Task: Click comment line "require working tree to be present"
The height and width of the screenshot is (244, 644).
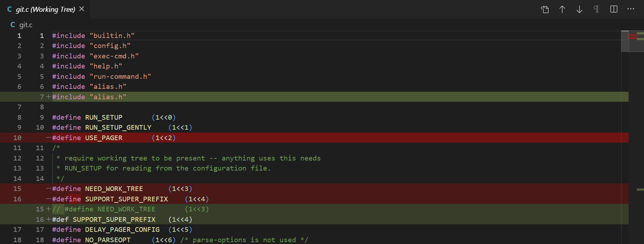Action: pos(188,158)
